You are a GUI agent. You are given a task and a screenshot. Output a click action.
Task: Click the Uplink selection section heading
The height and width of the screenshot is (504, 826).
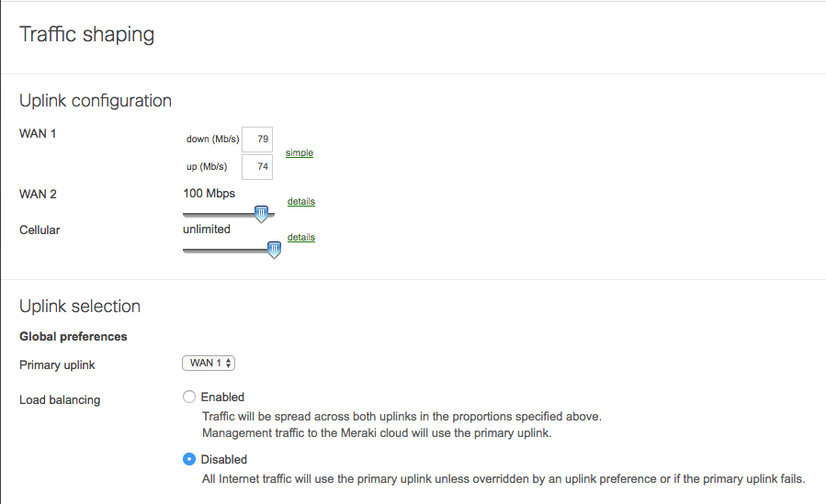(80, 307)
